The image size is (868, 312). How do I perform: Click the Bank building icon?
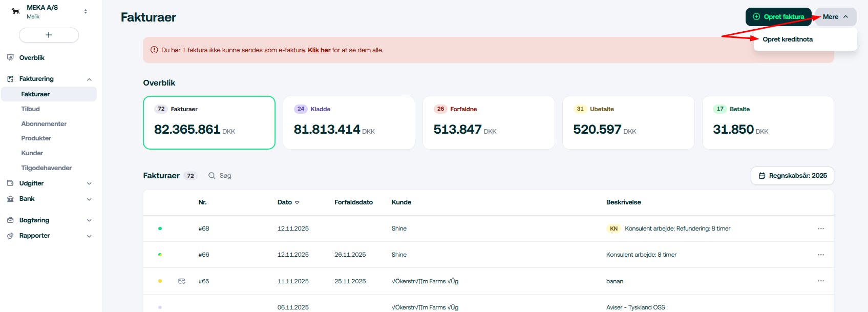pyautogui.click(x=10, y=199)
